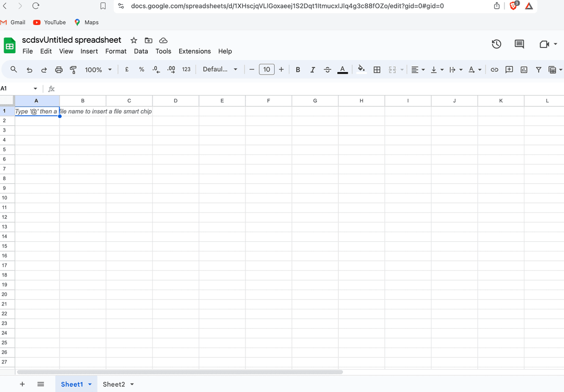Click the YouTube bookmark link
The width and height of the screenshot is (564, 392).
tap(49, 22)
